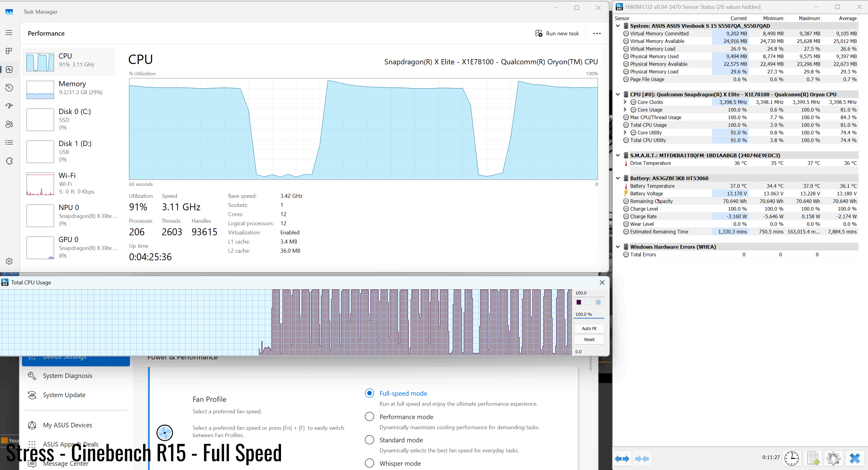Open System Diagnosis in MyASUS
The image size is (868, 470).
67,376
